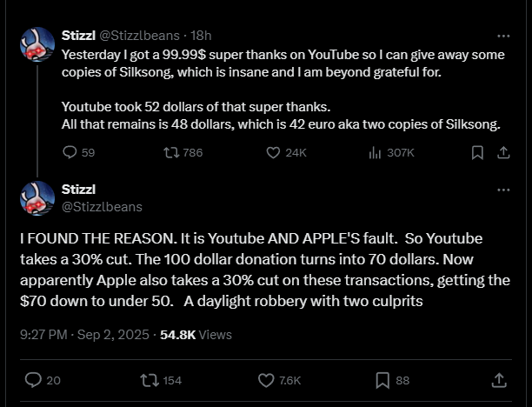
Task: Open @Stizzlbeans handle in first tweet header
Action: pos(139,36)
